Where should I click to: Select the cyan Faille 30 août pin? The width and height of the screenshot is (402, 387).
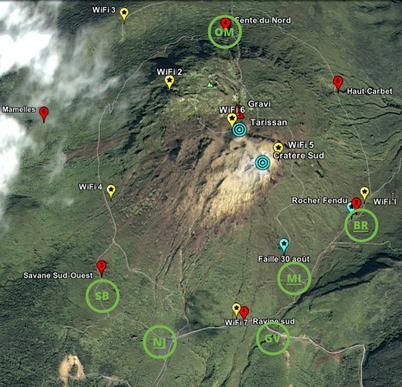[283, 245]
